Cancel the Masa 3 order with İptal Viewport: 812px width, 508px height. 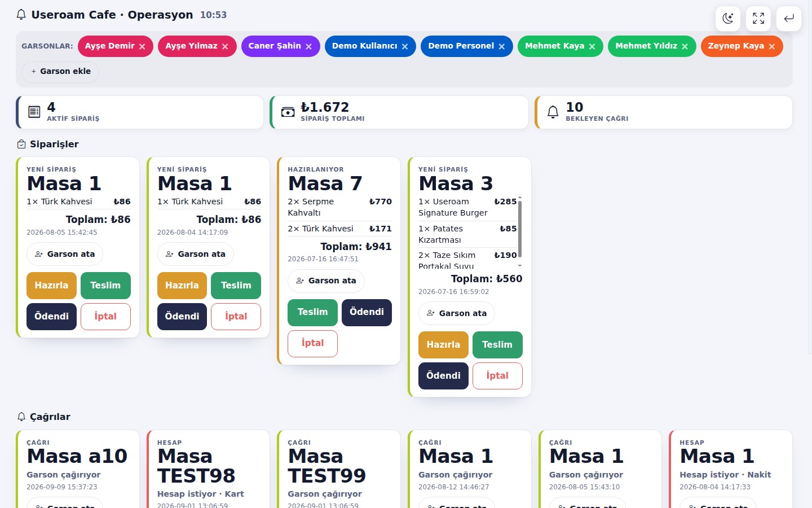pyautogui.click(x=497, y=376)
